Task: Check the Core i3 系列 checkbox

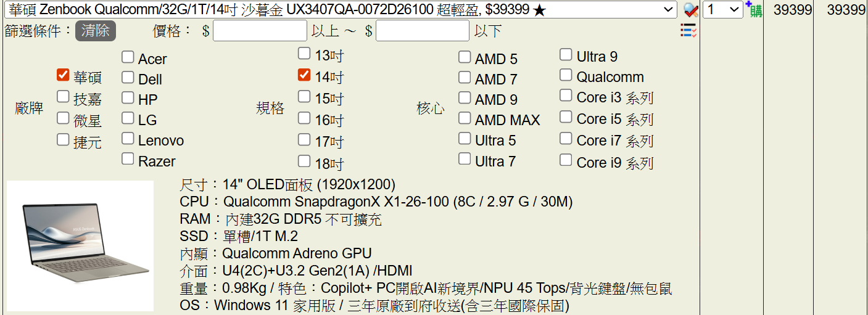Action: (566, 96)
